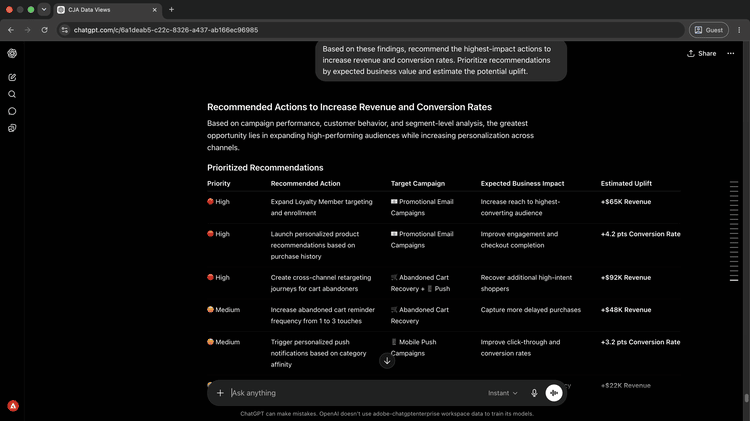Add an attachment with the plus icon
750x421 pixels.
(x=220, y=393)
